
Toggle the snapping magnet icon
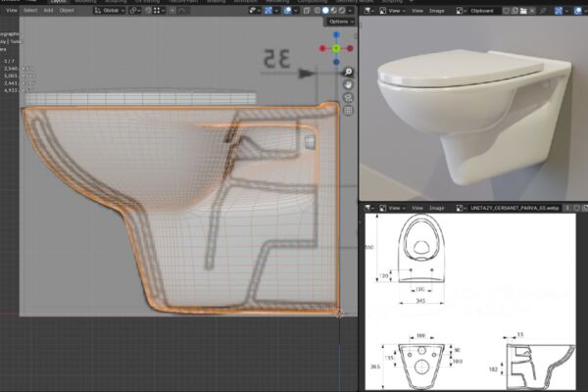point(149,11)
